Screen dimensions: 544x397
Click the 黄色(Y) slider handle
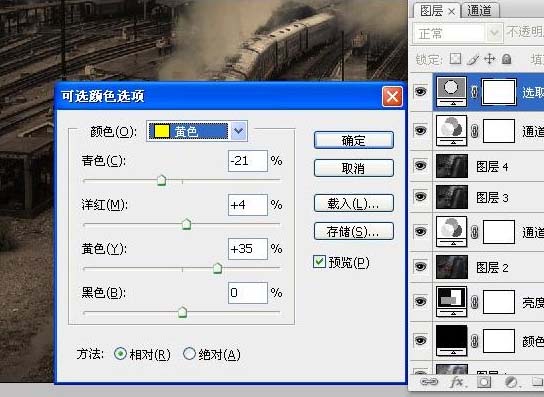pyautogui.click(x=218, y=269)
